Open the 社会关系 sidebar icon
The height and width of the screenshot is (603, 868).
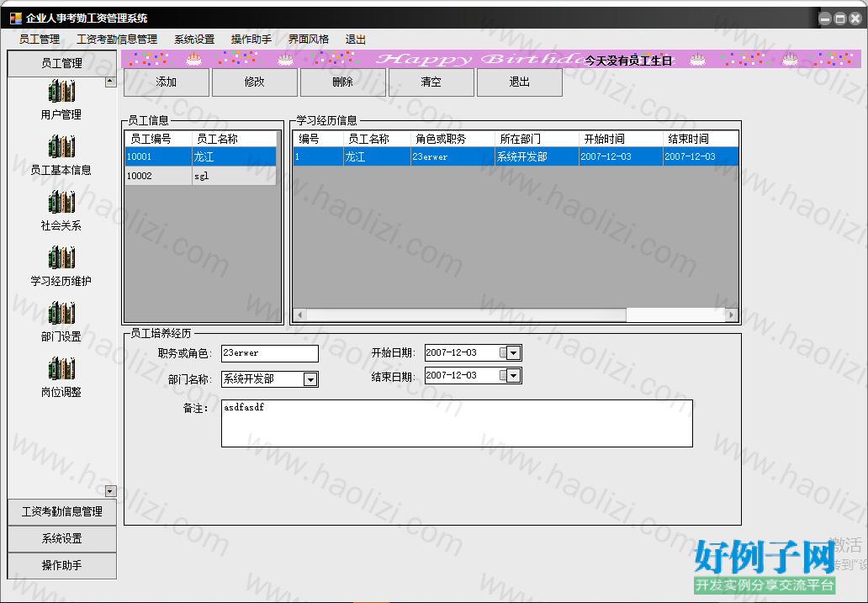click(61, 202)
